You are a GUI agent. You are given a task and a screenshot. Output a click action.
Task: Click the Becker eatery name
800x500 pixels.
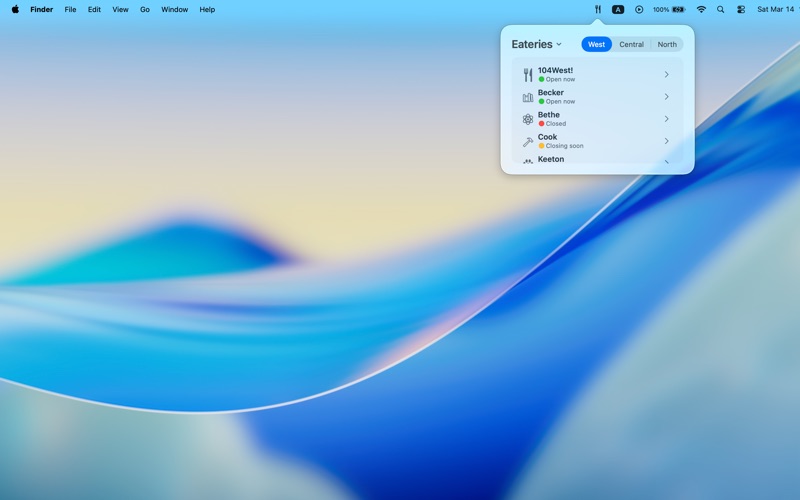(x=551, y=92)
